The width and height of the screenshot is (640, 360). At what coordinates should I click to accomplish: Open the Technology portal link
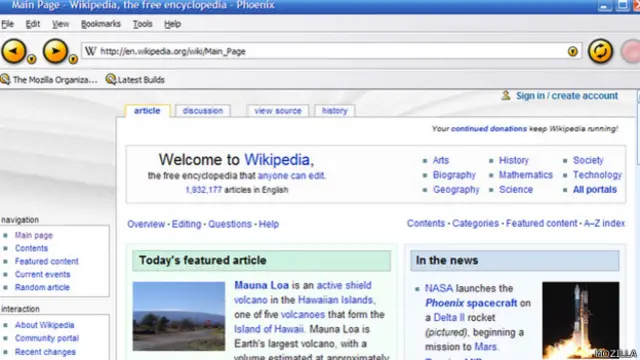point(597,175)
